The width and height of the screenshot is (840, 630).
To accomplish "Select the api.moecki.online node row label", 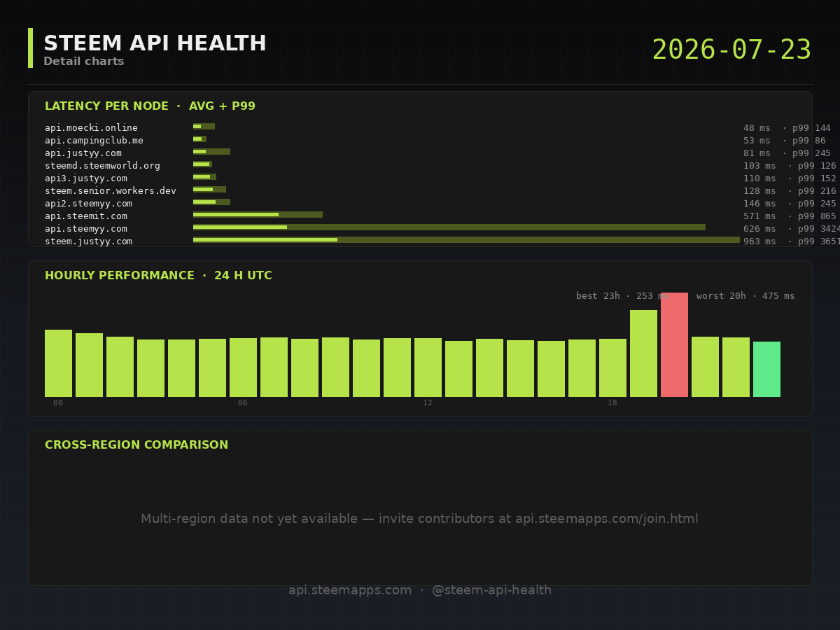I will click(x=91, y=128).
